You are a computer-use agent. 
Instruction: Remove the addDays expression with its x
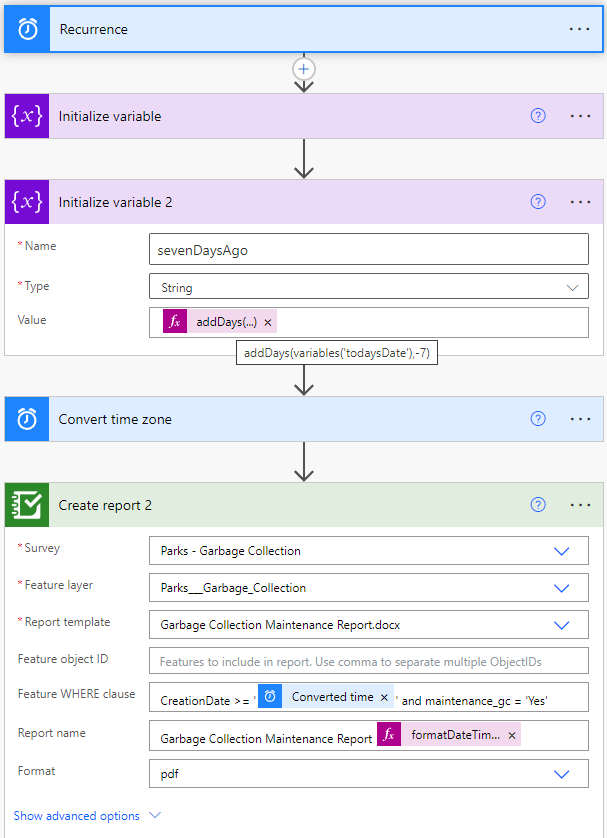click(x=266, y=322)
